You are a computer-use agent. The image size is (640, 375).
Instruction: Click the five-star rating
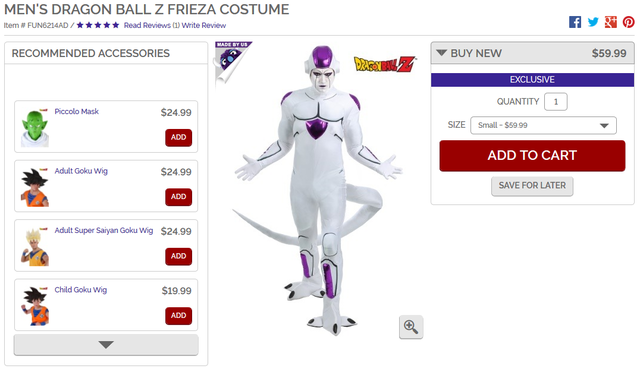pyautogui.click(x=98, y=25)
